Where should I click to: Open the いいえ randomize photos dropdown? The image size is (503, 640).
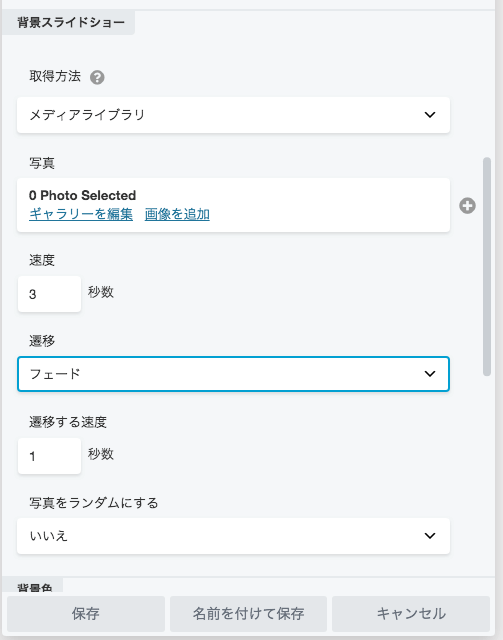pyautogui.click(x=233, y=536)
